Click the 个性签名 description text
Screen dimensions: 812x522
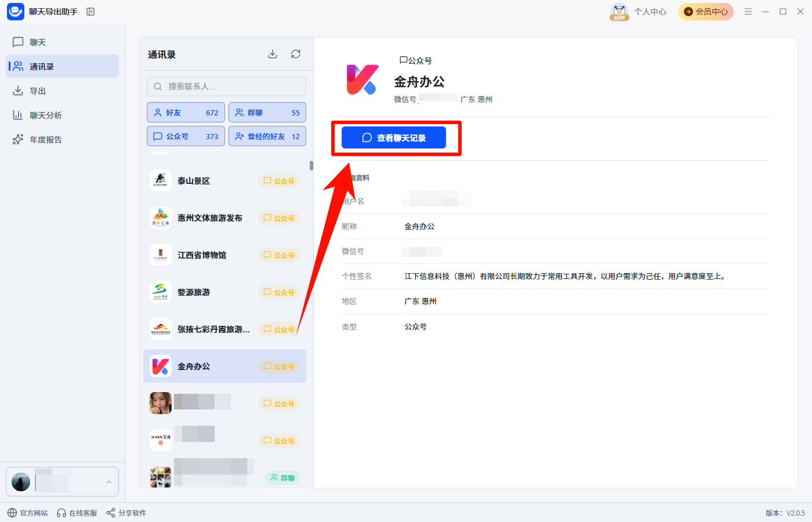565,276
